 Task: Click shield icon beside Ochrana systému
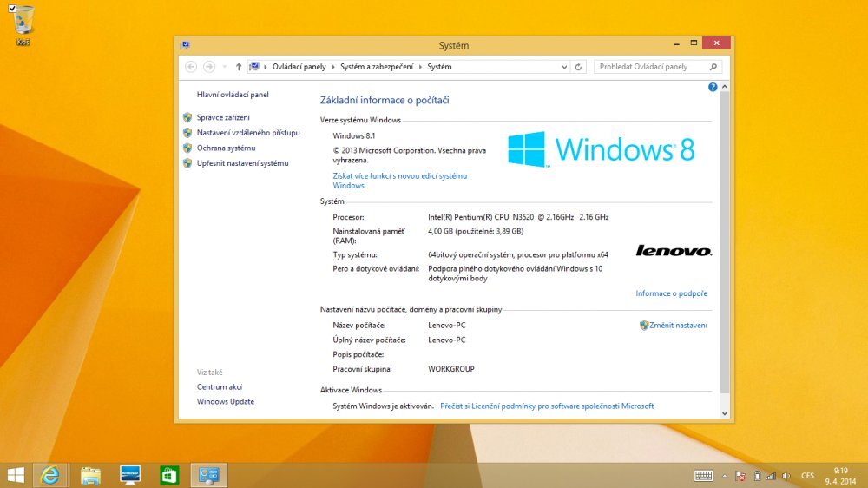187,148
